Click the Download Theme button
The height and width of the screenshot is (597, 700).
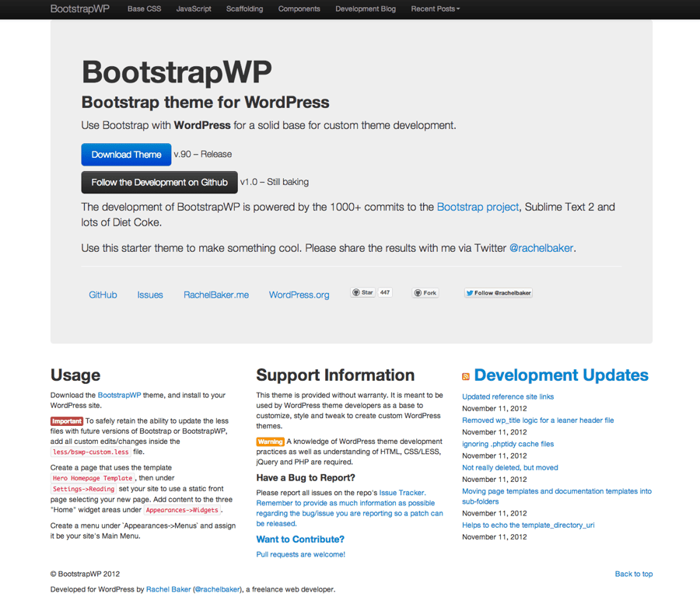(126, 155)
